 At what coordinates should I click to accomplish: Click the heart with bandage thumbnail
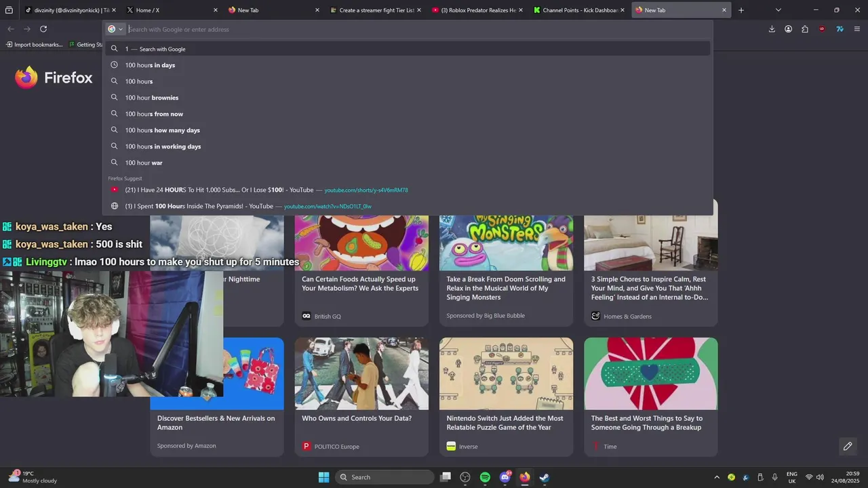pyautogui.click(x=651, y=373)
